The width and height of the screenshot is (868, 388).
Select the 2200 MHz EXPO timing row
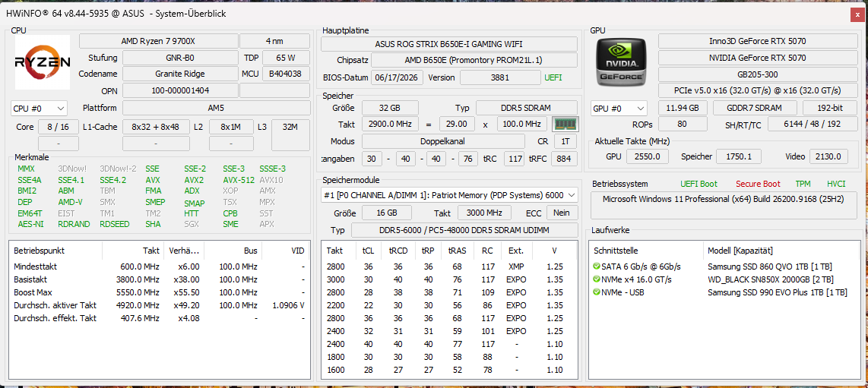tap(449, 305)
